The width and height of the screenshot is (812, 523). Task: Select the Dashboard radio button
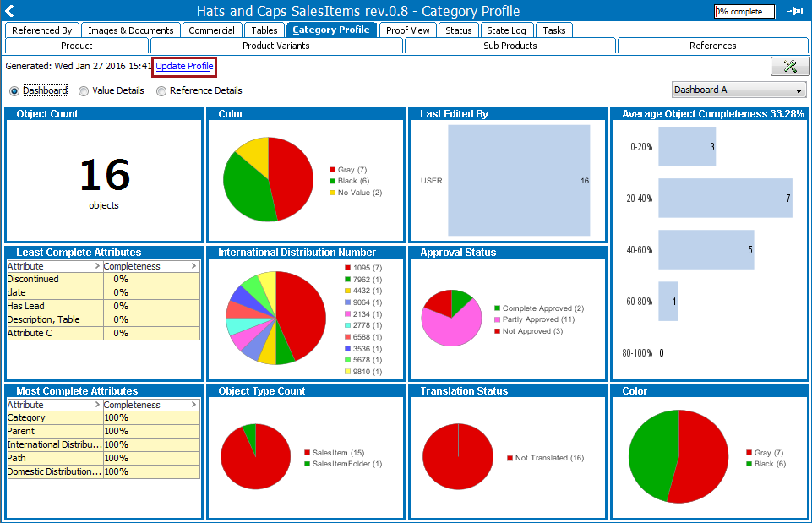[x=14, y=91]
